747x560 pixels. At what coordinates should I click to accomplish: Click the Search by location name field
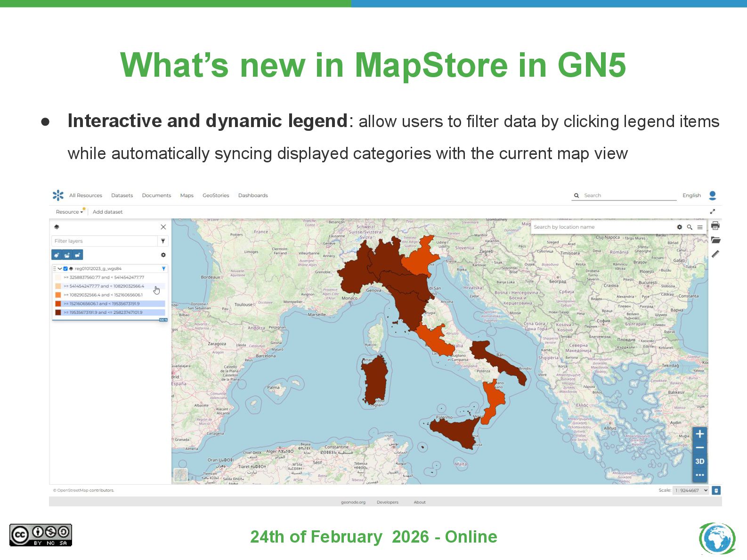[x=603, y=227]
